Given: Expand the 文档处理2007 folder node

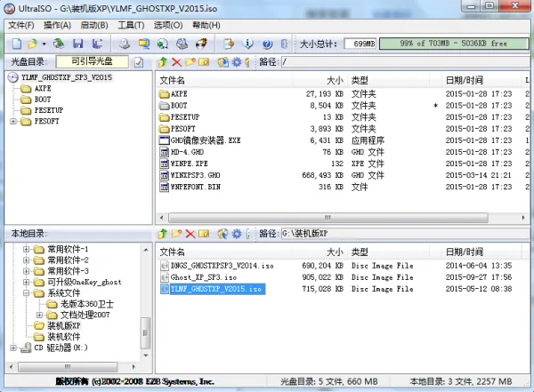Looking at the screenshot, I should pyautogui.click(x=39, y=315).
